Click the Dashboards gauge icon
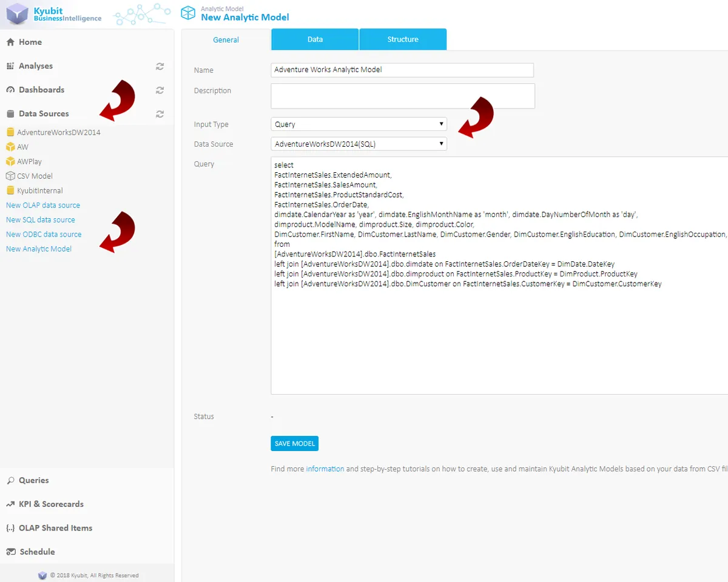728x582 pixels. [x=10, y=90]
